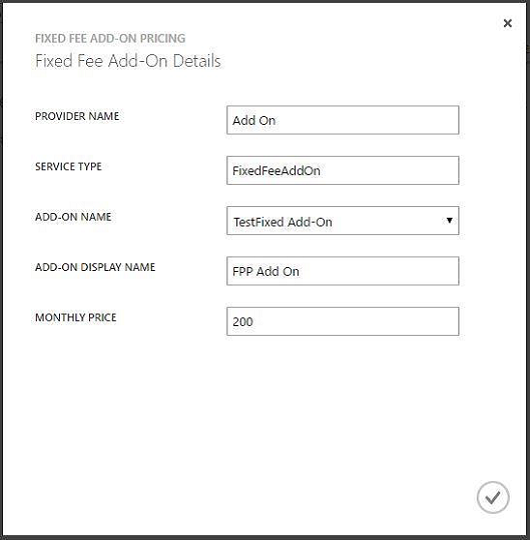Expand the Add-On Name dropdown arrow
Screen dimensions: 530x540
449,220
